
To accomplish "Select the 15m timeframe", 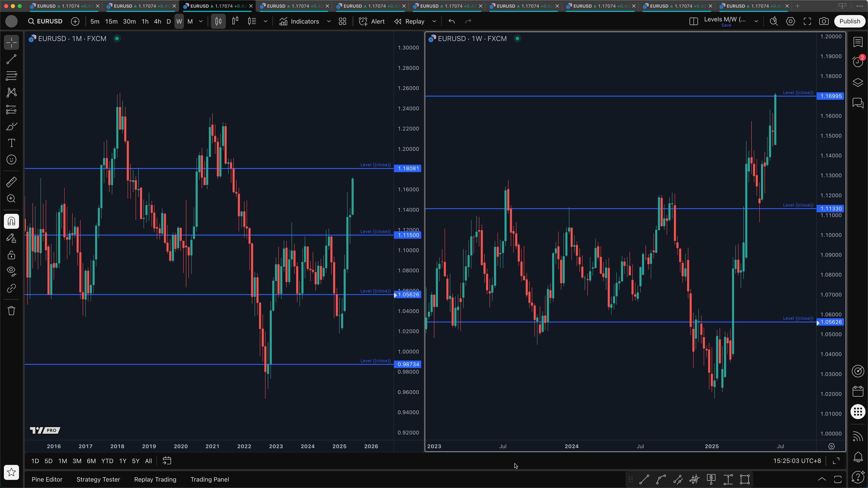I will click(x=111, y=21).
